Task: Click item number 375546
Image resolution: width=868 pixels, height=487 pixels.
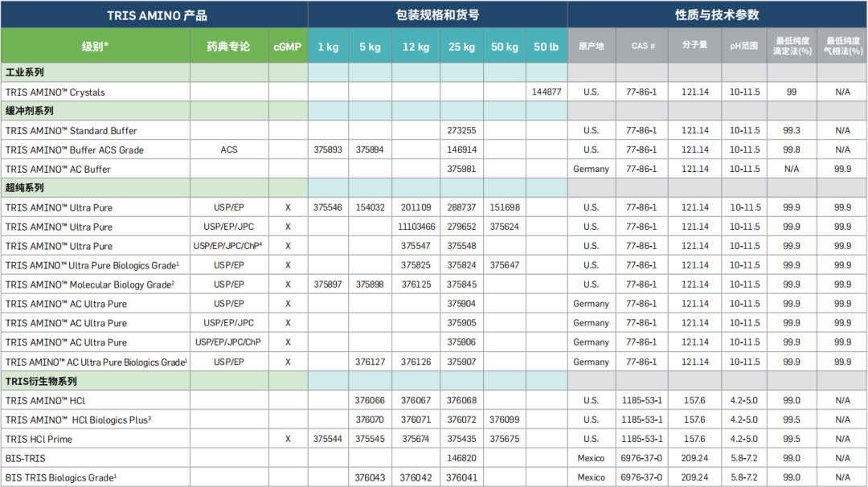Action: (x=328, y=207)
